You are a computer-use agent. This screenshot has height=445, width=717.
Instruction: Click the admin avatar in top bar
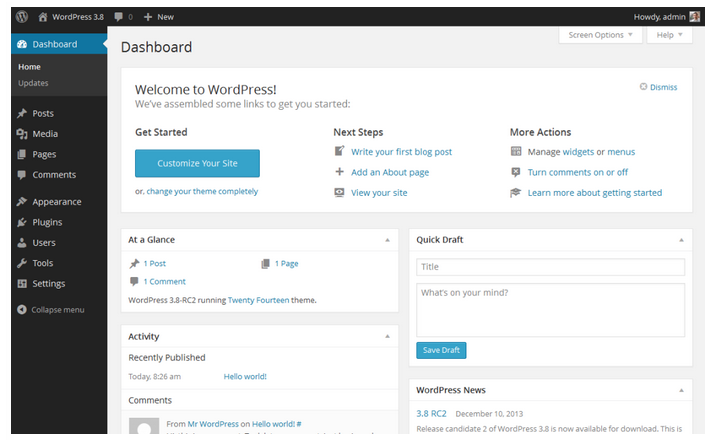[x=695, y=17]
